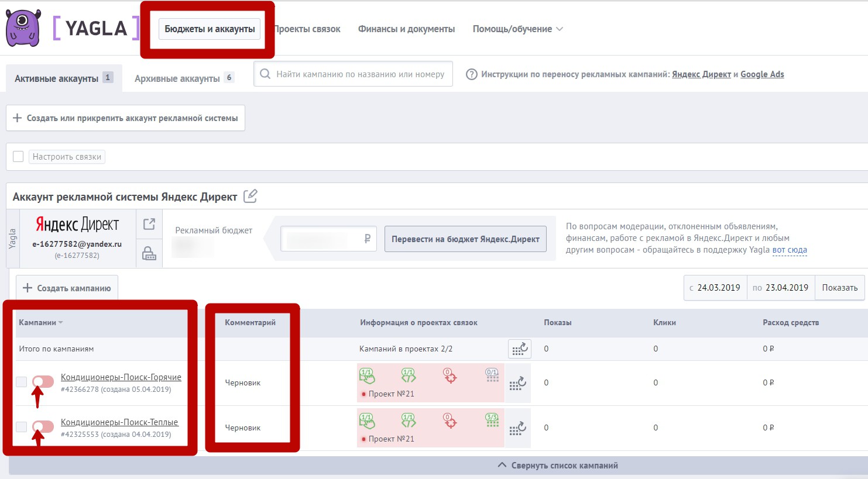Viewport: 868px width, 479px height.
Task: Click red target 0 icon in Горячие row
Action: pos(450,375)
